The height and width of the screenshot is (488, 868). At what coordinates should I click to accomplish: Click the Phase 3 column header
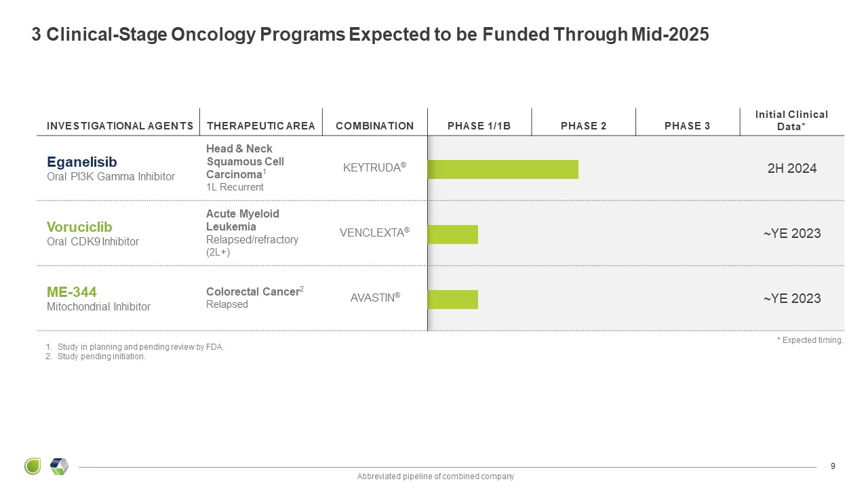point(687,126)
